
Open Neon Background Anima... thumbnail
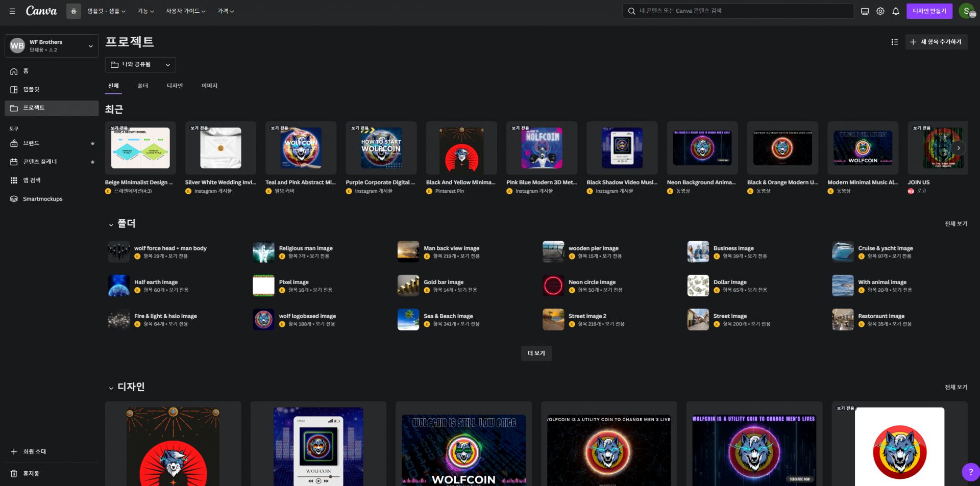point(702,148)
